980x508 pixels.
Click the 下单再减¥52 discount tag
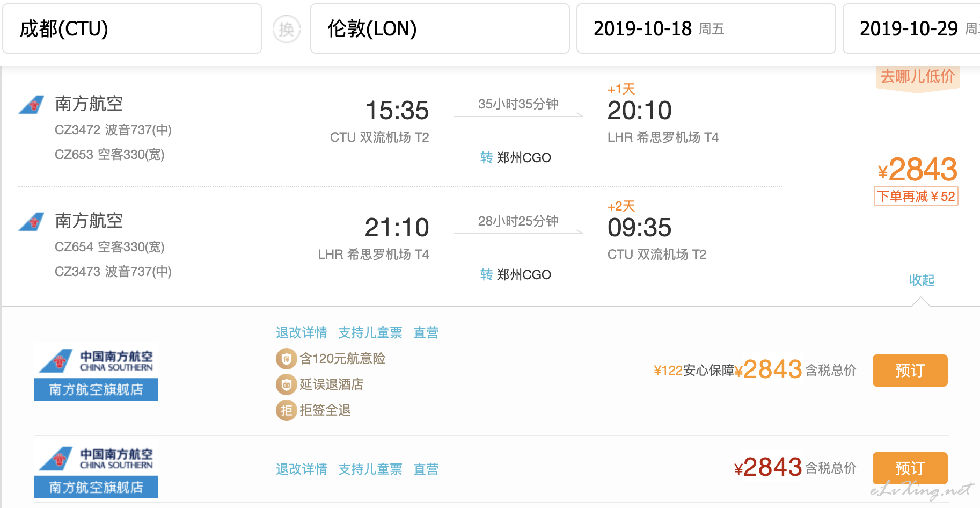coord(916,196)
